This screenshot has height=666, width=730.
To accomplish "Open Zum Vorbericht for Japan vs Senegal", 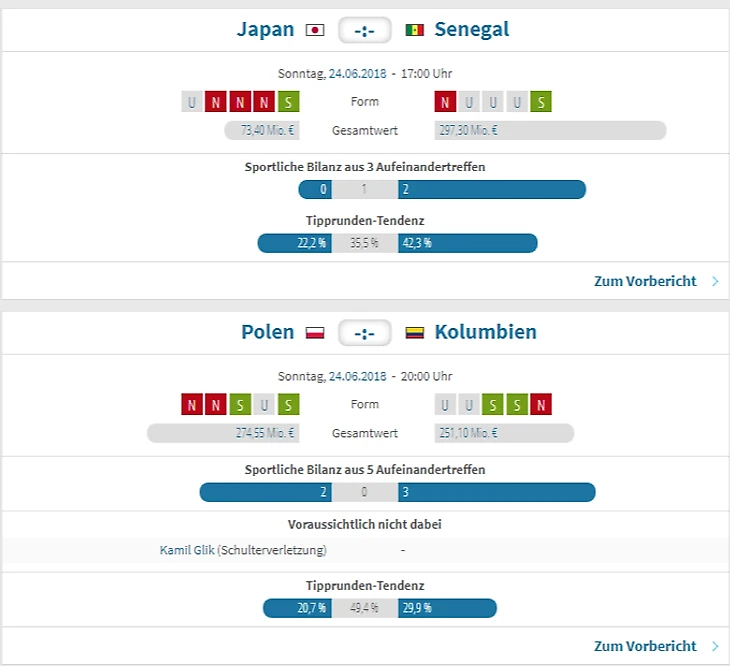I will click(645, 282).
